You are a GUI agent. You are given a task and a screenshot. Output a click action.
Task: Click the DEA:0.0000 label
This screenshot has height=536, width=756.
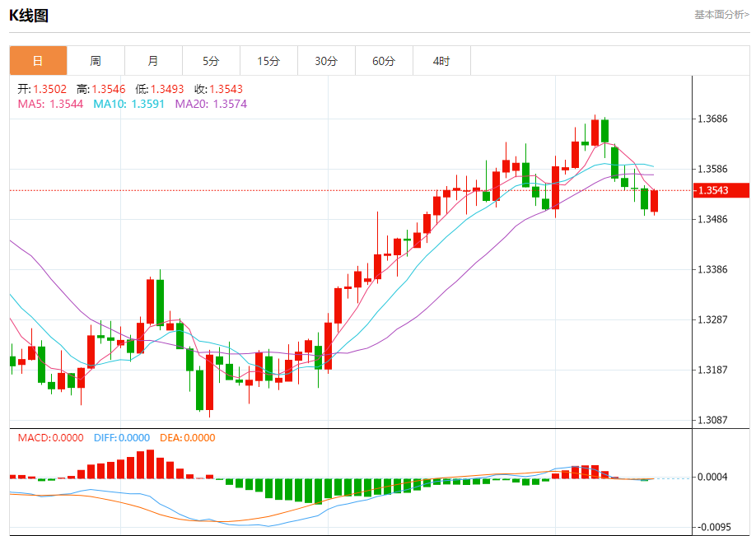[x=188, y=438]
